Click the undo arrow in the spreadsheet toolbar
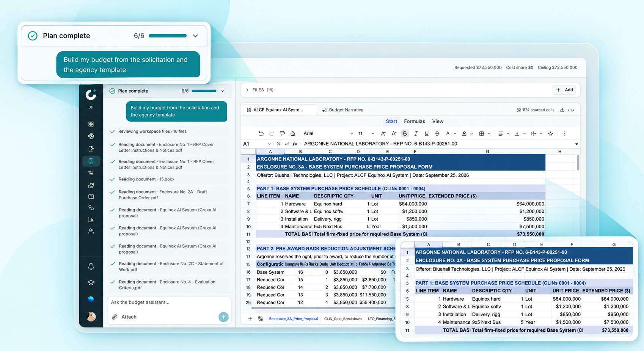Screen dimensions: 644x351 point(261,133)
